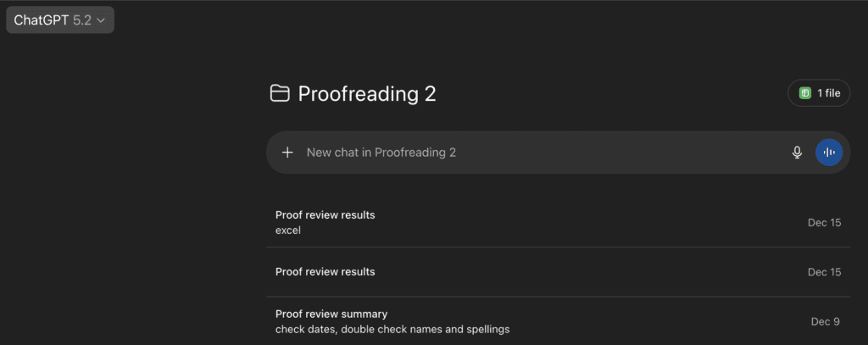Click the Proofreading 2 project title
Image resolution: width=868 pixels, height=345 pixels.
(367, 93)
